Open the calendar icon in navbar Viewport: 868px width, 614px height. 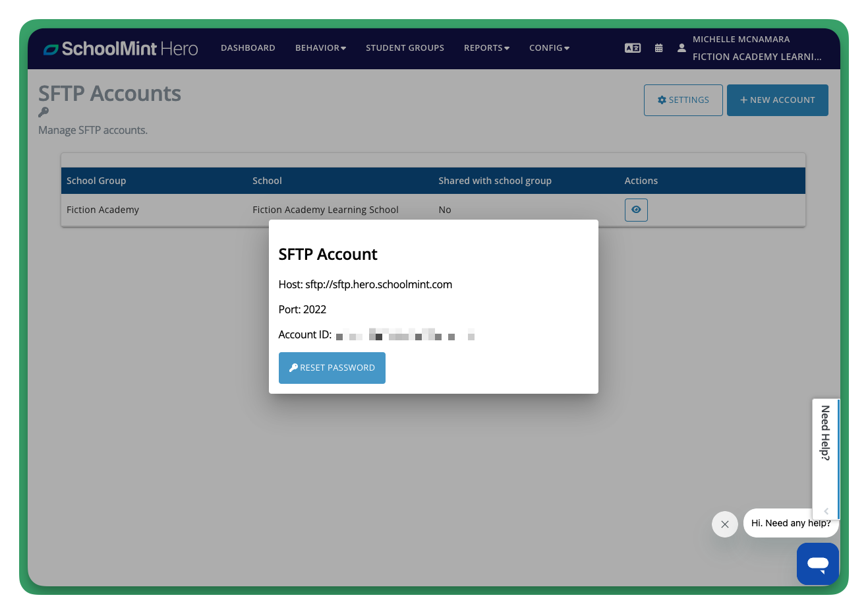click(658, 48)
